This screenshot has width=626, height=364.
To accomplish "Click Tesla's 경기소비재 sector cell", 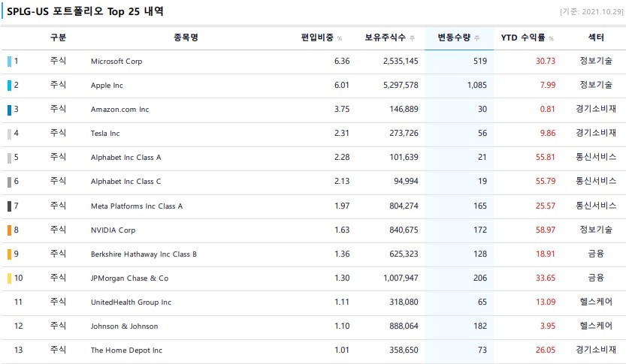I will point(596,133).
